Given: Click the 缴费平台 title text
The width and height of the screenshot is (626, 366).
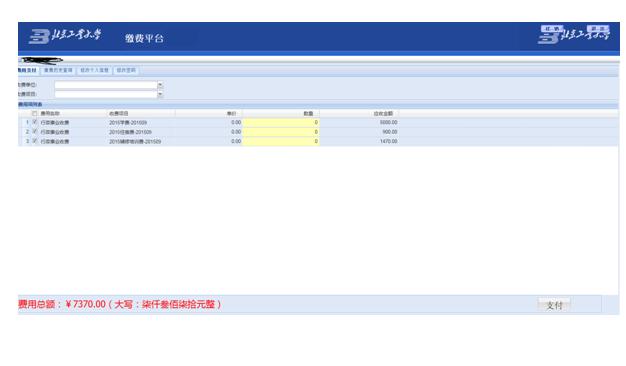Looking at the screenshot, I should coord(144,38).
